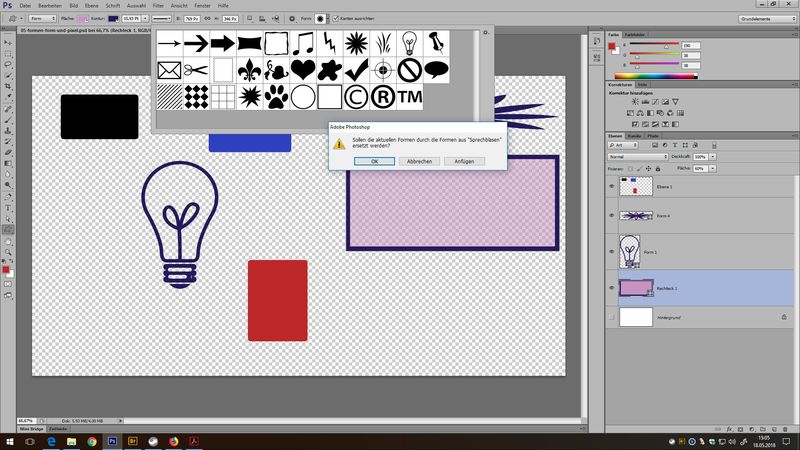Click the color spectrum bar
Screen dimensions: 800x450
pos(656,75)
